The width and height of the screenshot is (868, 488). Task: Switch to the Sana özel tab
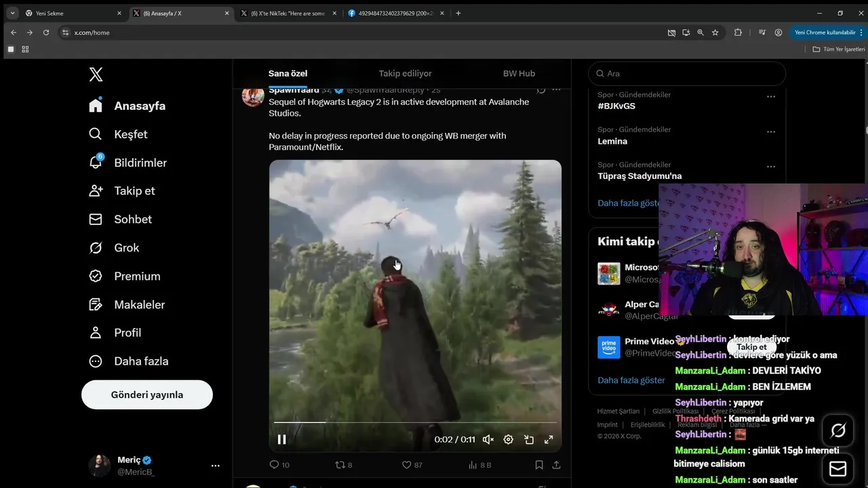point(288,73)
